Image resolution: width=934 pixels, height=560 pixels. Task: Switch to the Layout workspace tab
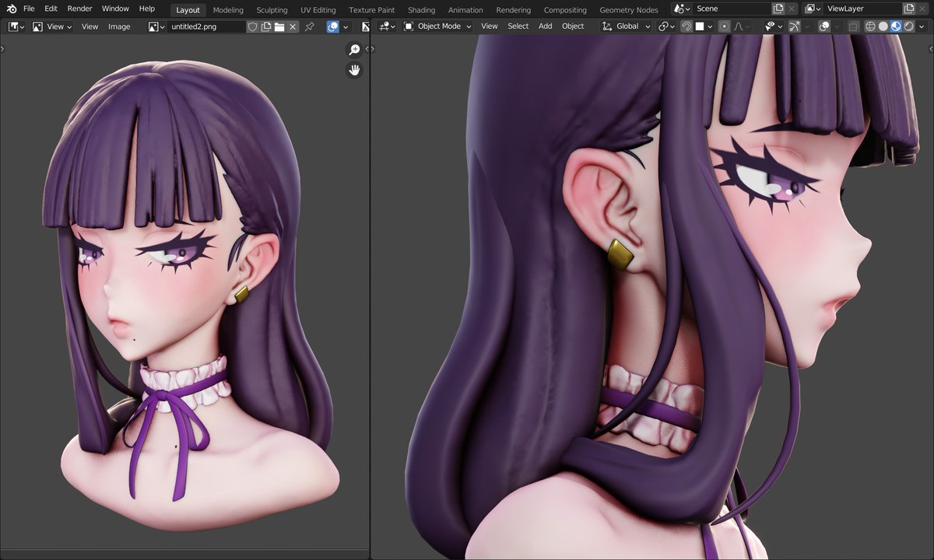tap(188, 10)
